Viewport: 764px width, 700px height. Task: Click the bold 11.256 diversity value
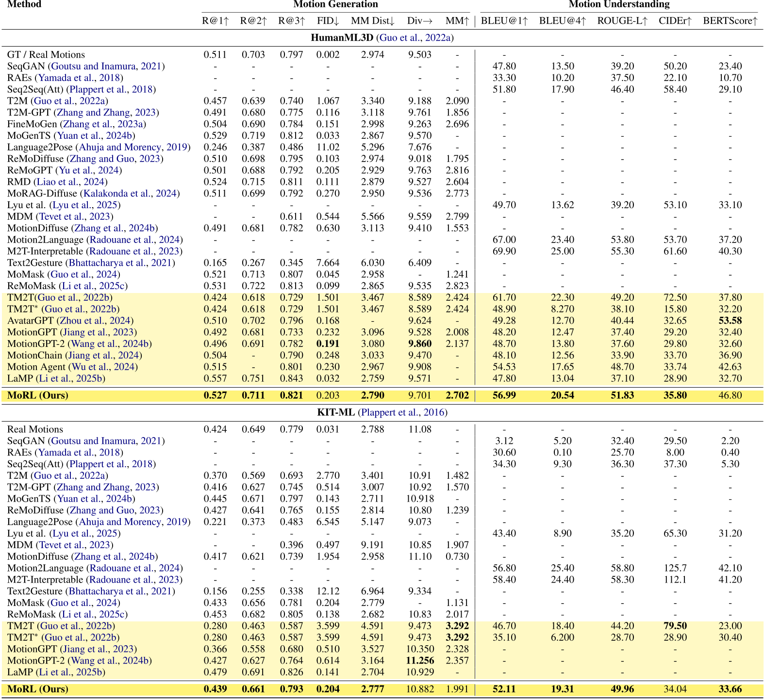click(x=420, y=661)
